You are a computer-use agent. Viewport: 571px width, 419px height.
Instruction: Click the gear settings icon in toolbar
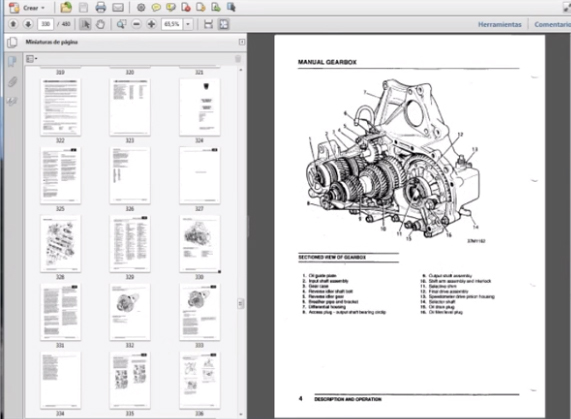pyautogui.click(x=141, y=8)
